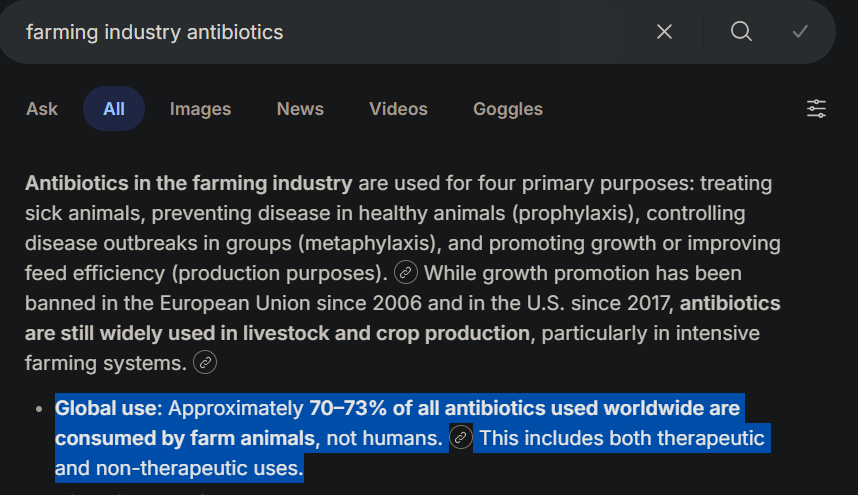Image resolution: width=858 pixels, height=495 pixels.
Task: Open the search filter settings sliders icon
Action: pyautogui.click(x=817, y=109)
